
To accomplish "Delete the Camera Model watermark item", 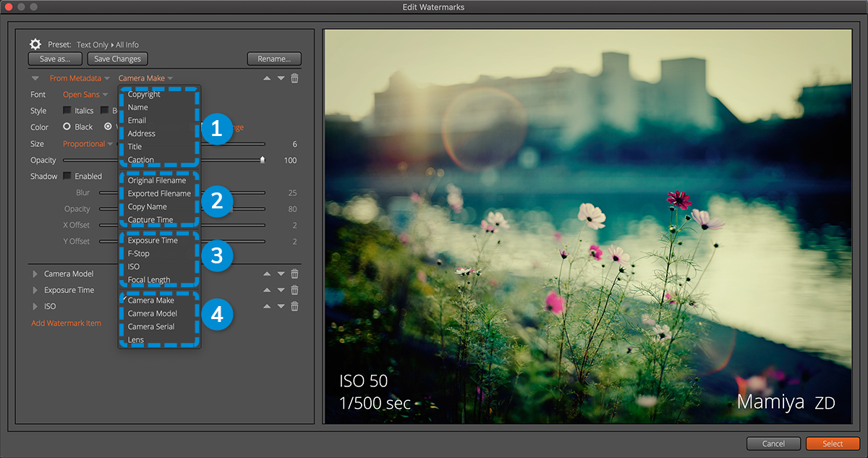I will [294, 273].
